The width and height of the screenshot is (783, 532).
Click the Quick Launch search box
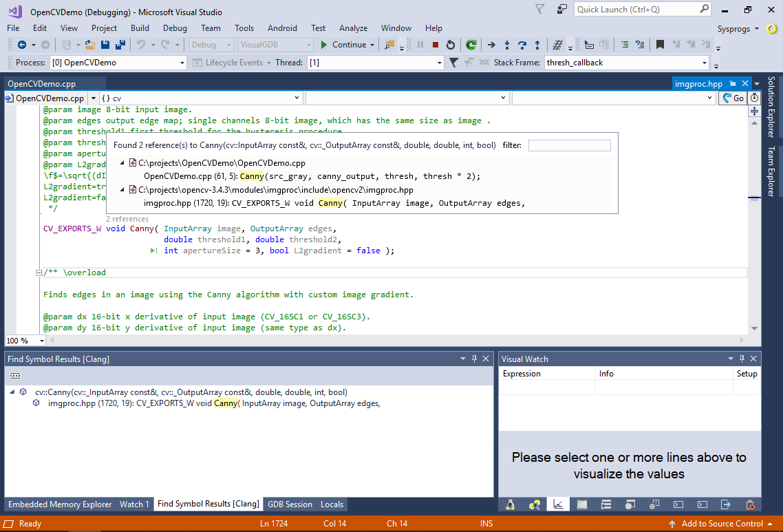coord(643,10)
